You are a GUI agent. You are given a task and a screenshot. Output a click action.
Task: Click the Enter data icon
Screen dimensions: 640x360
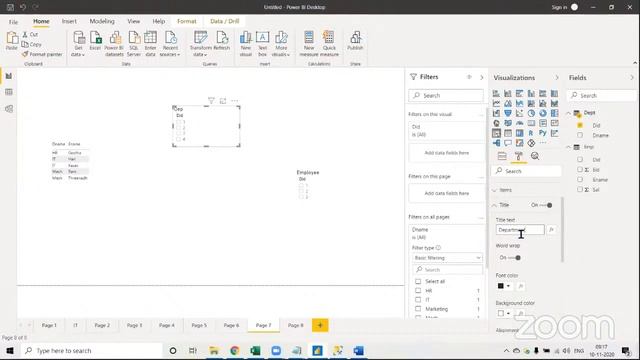(x=150, y=44)
